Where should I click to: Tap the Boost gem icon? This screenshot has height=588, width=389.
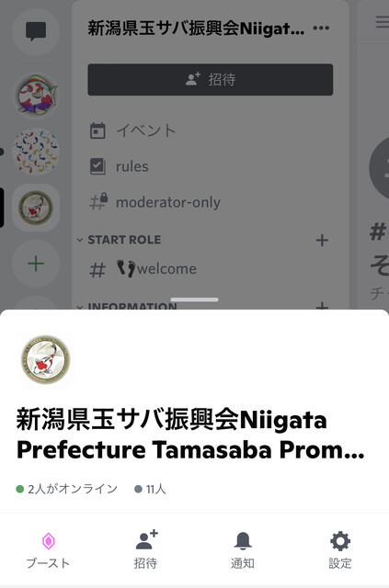coord(48,541)
